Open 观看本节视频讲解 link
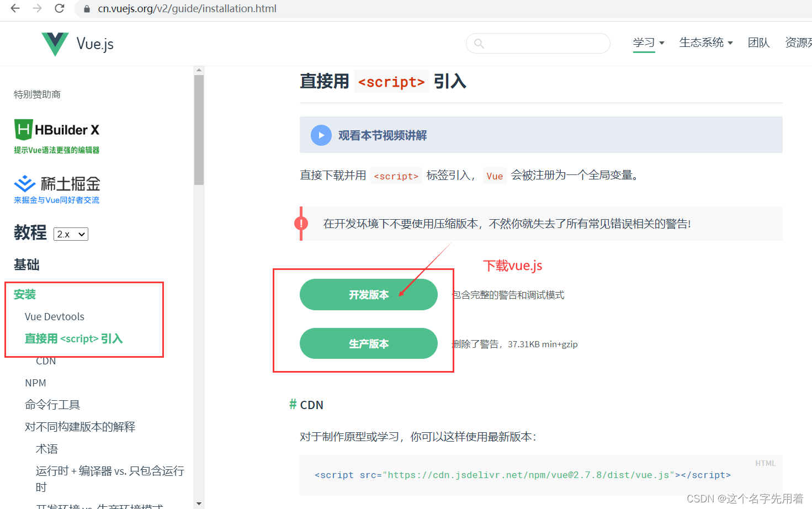This screenshot has height=509, width=812. tap(383, 135)
